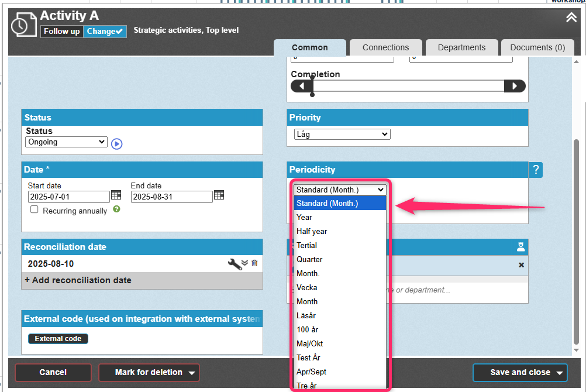The image size is (586, 392).
Task: Choose Quarter from the periodicity list
Action: point(309,259)
